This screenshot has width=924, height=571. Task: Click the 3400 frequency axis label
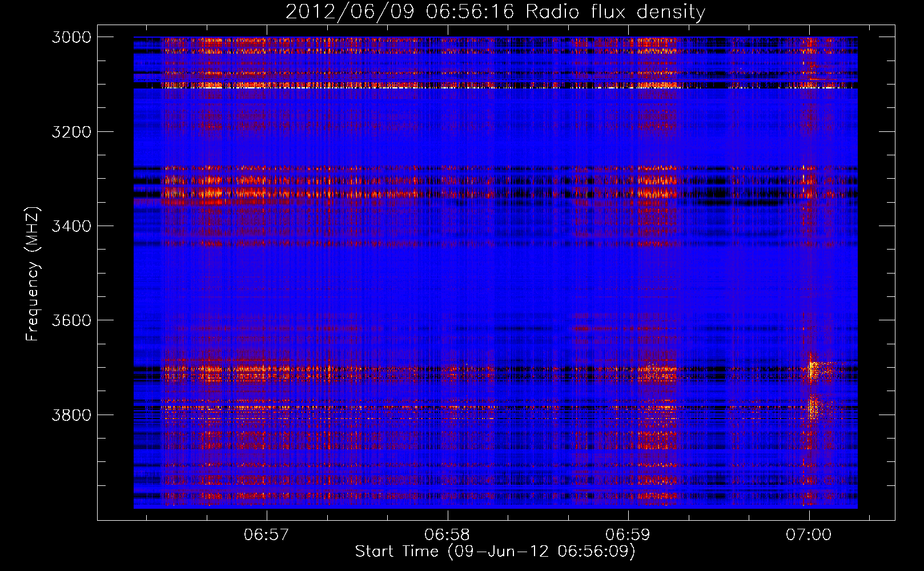coord(71,226)
